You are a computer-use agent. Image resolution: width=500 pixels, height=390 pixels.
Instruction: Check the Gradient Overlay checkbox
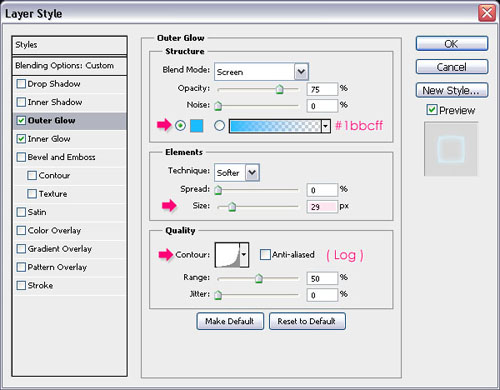click(x=21, y=249)
